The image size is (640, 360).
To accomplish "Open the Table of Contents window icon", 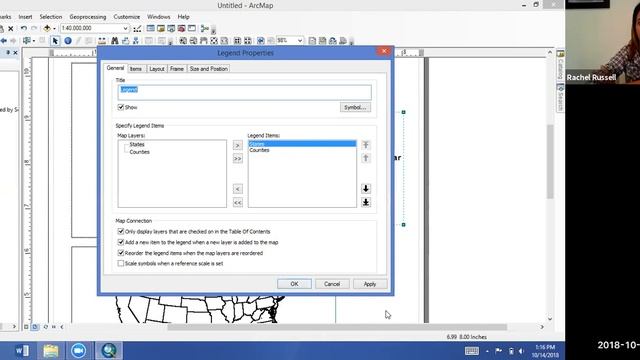I will click(151, 29).
